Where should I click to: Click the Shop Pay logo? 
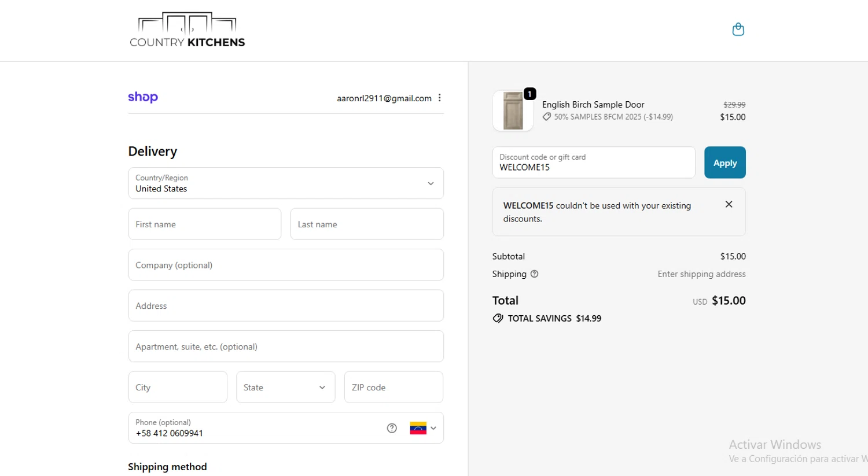click(143, 97)
